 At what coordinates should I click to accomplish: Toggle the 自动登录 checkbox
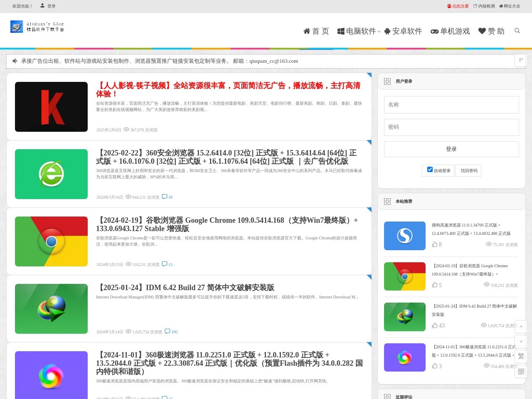click(430, 170)
